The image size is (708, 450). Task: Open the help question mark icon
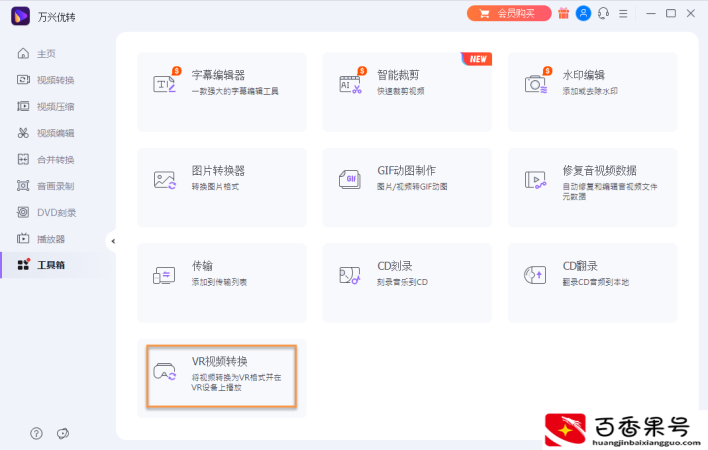click(36, 434)
